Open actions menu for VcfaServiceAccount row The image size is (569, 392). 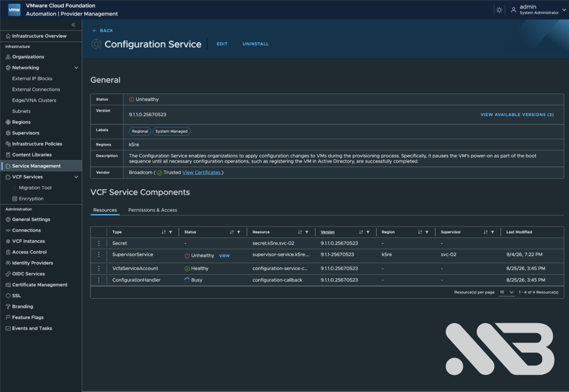click(x=99, y=268)
